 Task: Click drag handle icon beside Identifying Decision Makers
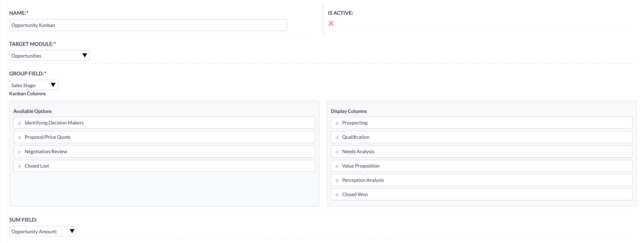click(x=20, y=123)
